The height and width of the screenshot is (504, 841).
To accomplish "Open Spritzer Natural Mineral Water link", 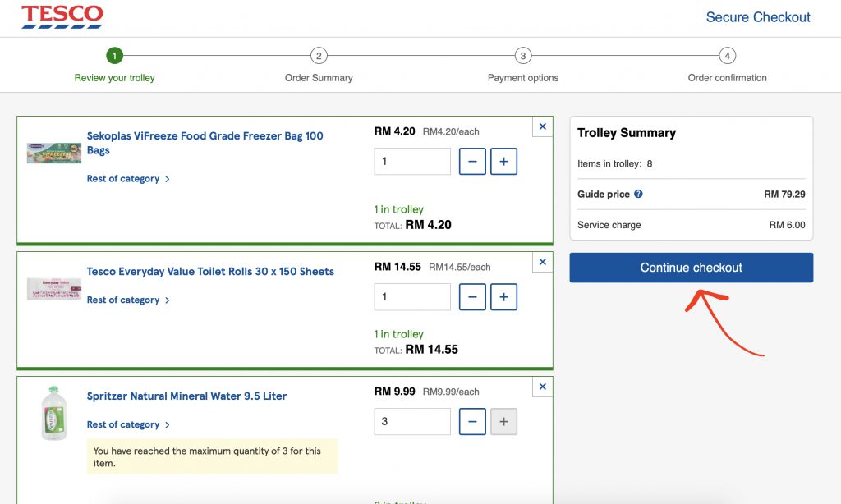I will tap(186, 396).
